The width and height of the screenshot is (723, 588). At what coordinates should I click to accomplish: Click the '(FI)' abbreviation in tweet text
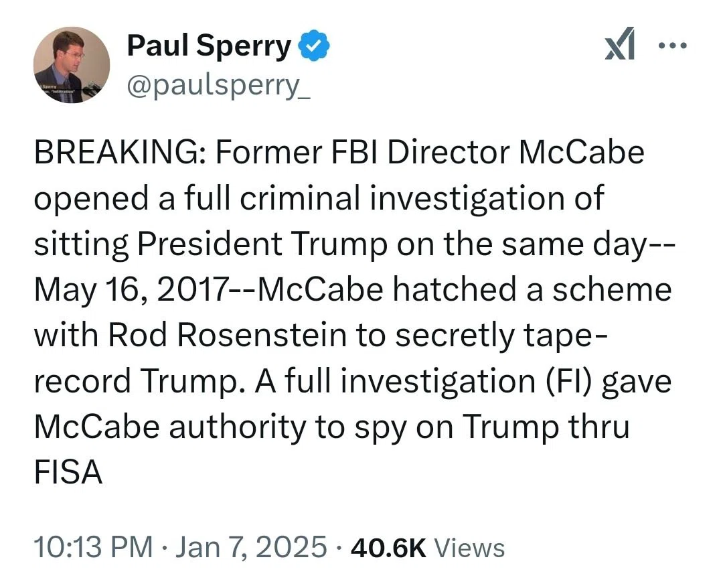pos(569,381)
